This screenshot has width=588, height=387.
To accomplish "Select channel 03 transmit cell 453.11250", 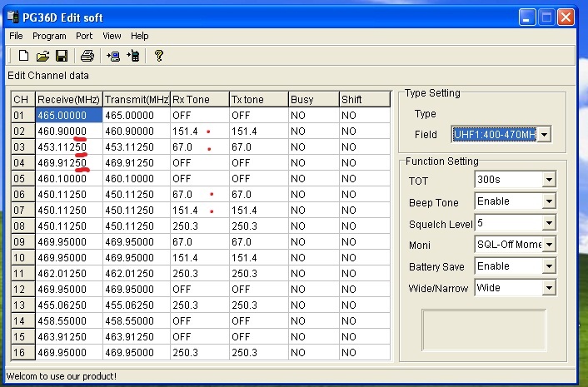I will coord(137,146).
